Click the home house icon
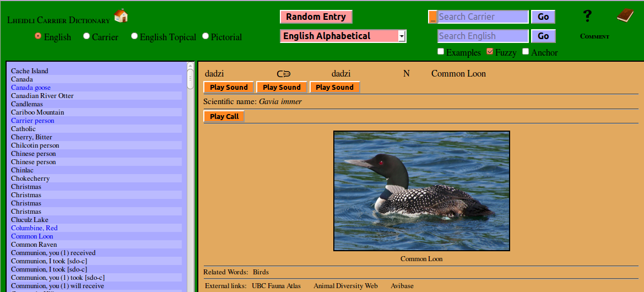 (121, 16)
